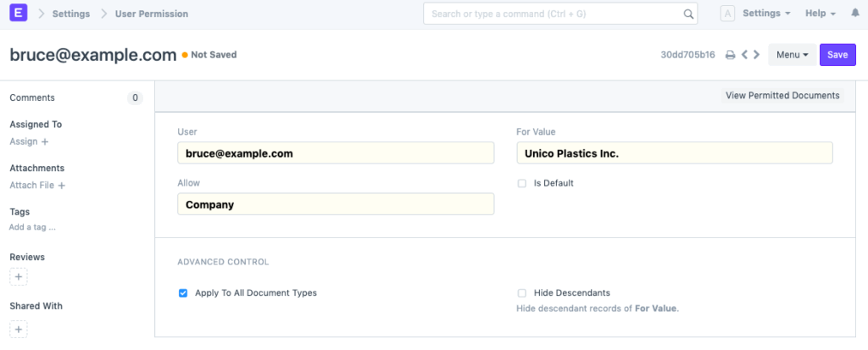
Task: Go to next record arrow
Action: 756,55
